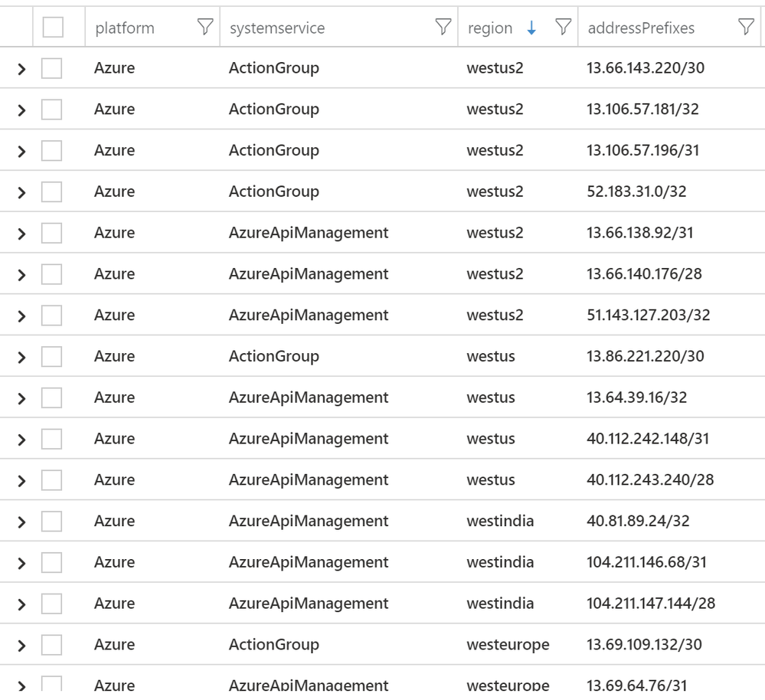Click Azure in the 13.86.221.220/30 row
765x700 pixels.
tap(114, 357)
